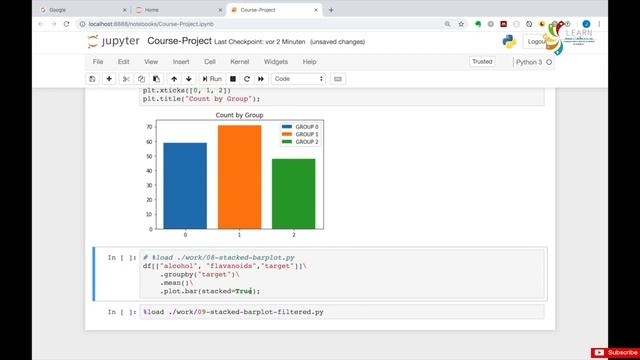Image resolution: width=640 pixels, height=360 pixels.
Task: Open the Help menu
Action: click(x=309, y=62)
